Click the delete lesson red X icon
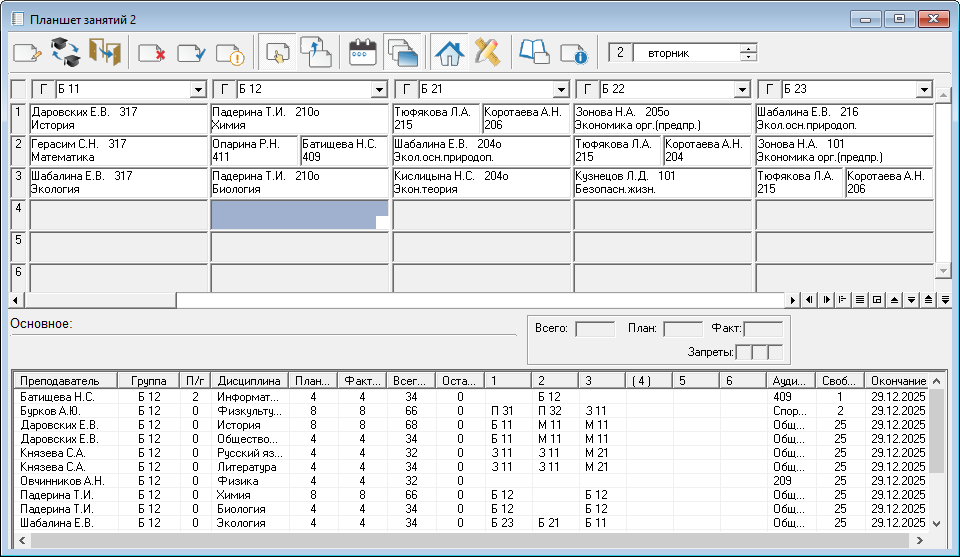 pyautogui.click(x=152, y=53)
